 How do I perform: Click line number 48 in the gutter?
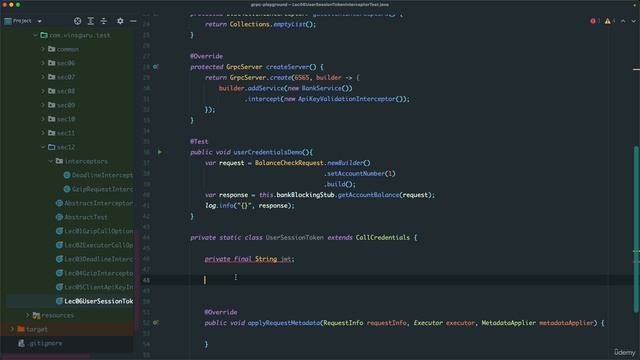click(146, 280)
